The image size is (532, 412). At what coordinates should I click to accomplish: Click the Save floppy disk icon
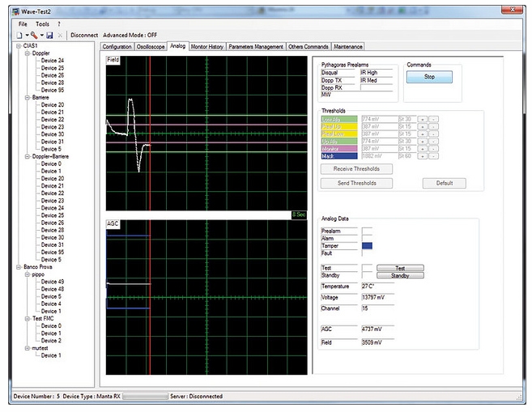pos(49,36)
